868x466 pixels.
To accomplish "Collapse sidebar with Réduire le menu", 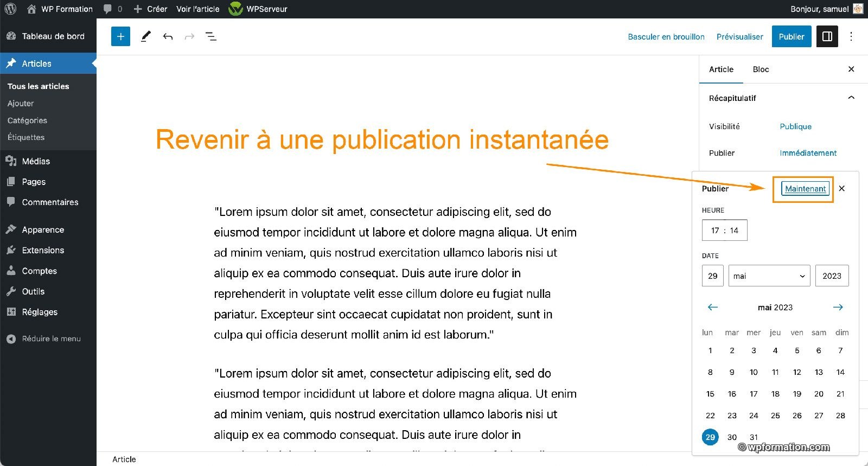I will [x=48, y=339].
